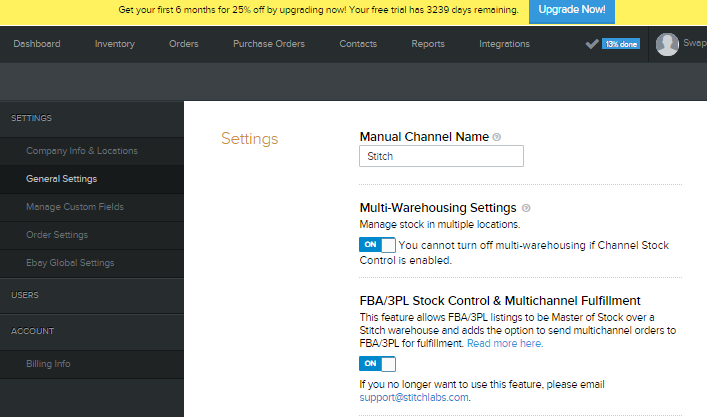The width and height of the screenshot is (707, 417).
Task: Collapse the SETTINGS sidebar section
Action: tap(92, 119)
